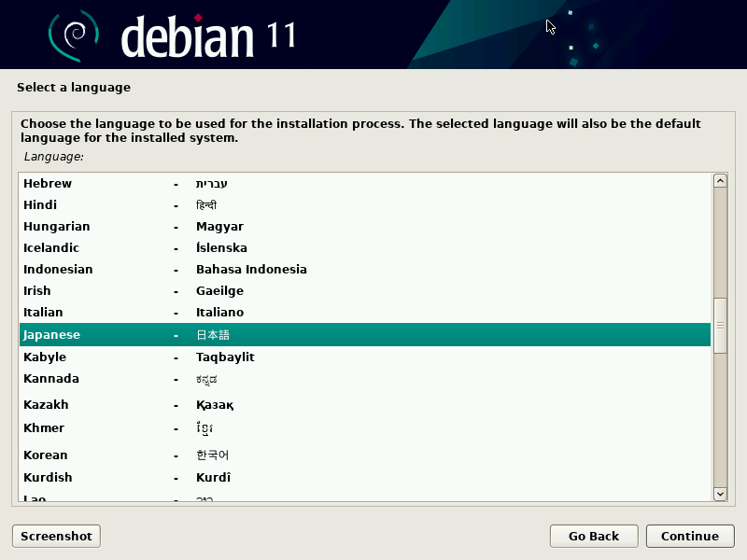Pick Icelandic - Íslenska language

pos(365,248)
